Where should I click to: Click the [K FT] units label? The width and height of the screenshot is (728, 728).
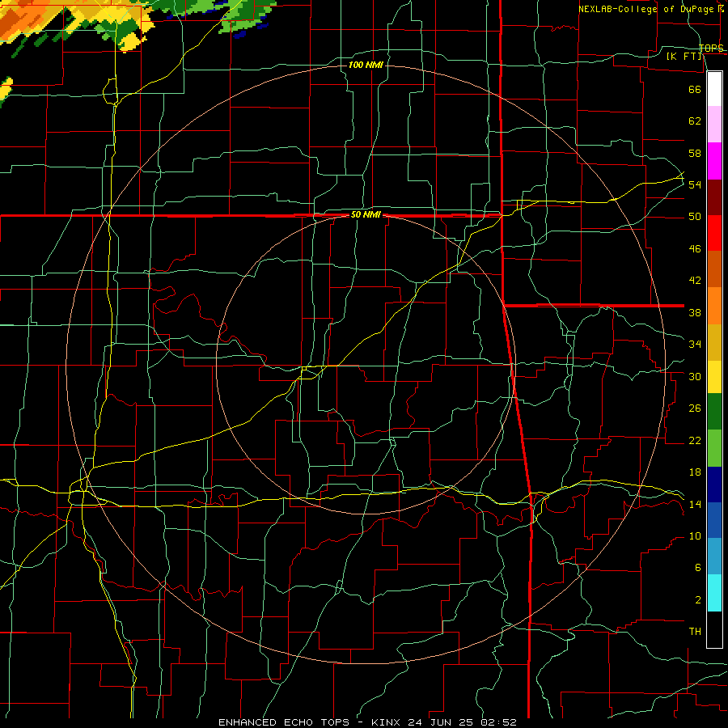point(684,56)
